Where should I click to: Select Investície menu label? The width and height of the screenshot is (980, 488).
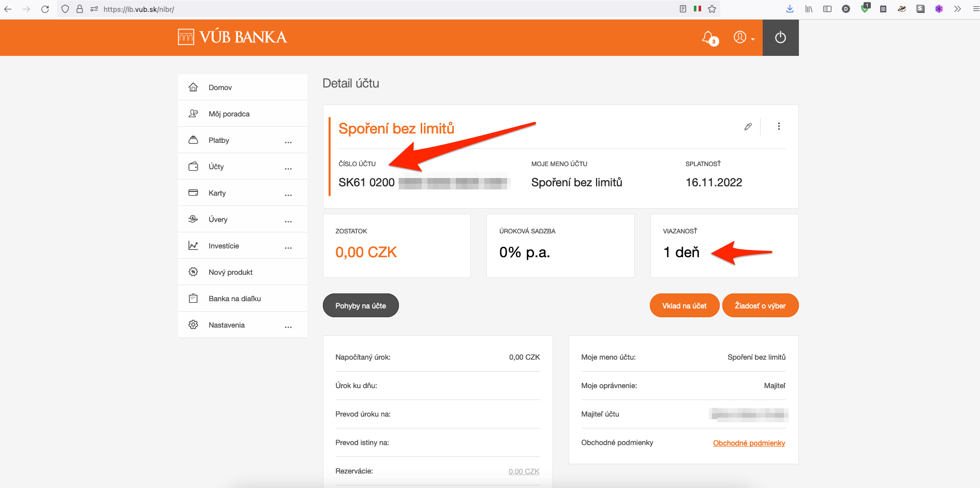(224, 246)
